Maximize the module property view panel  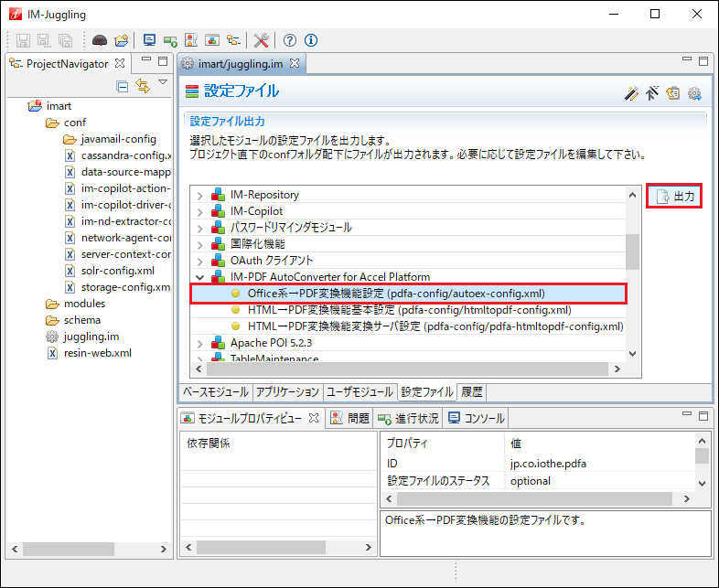point(703,416)
